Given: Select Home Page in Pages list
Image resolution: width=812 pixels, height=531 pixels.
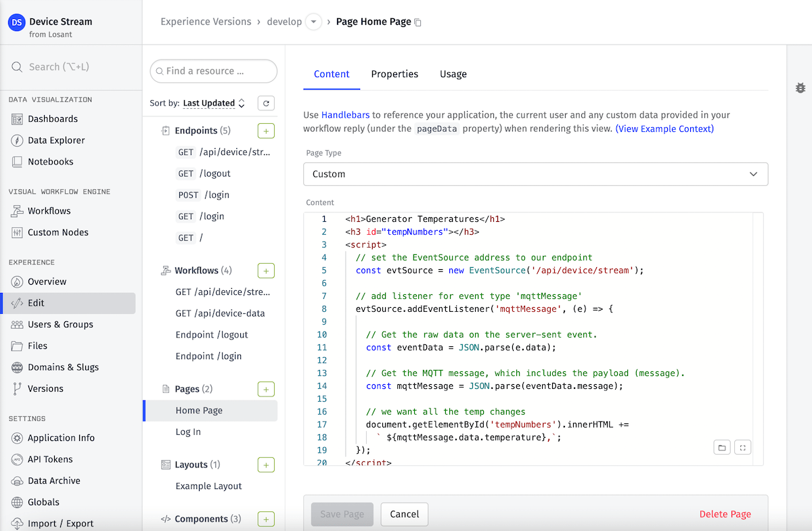Looking at the screenshot, I should coord(210,411).
